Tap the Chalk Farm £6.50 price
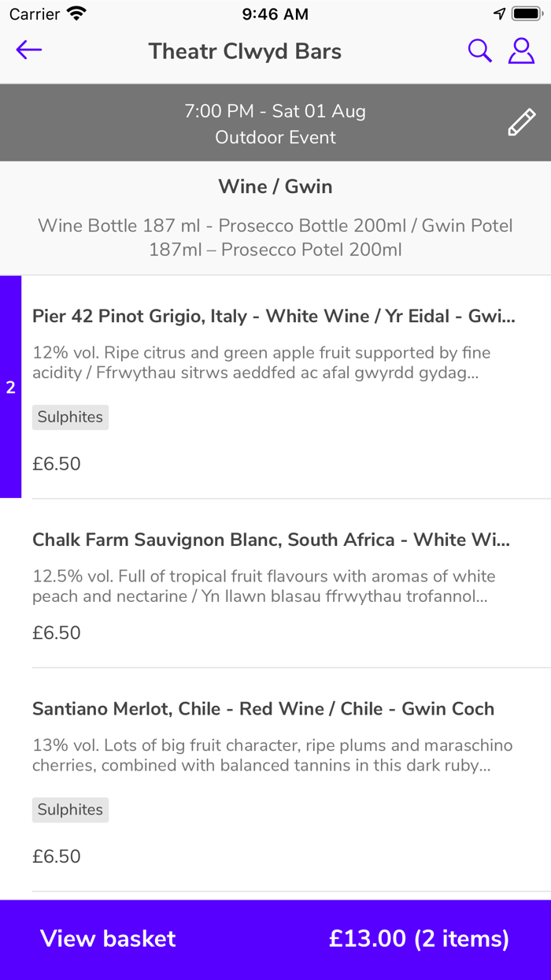Viewport: 551px width, 980px height. [x=57, y=633]
